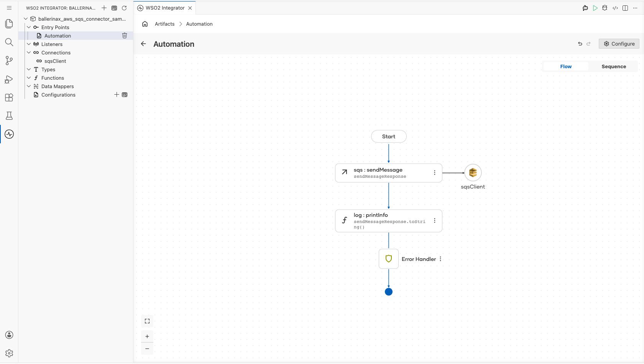
Task: Collapse the Data Mappers section
Action: 29,86
